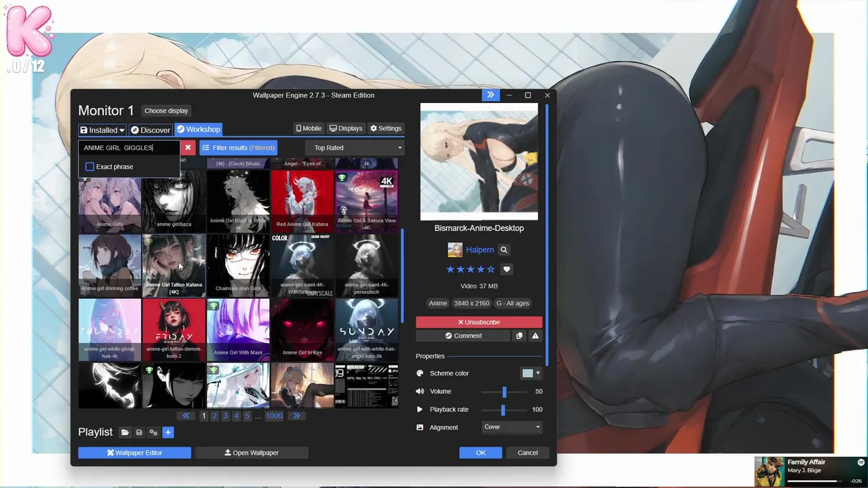Image resolution: width=868 pixels, height=488 pixels.
Task: Click Open Wallpaper button
Action: pos(252,453)
